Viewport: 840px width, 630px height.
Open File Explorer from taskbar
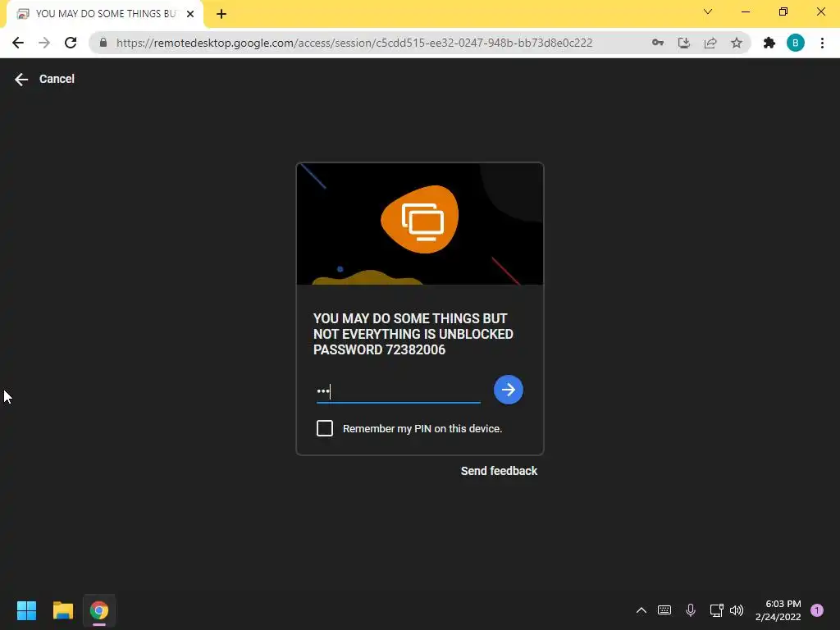tap(62, 610)
